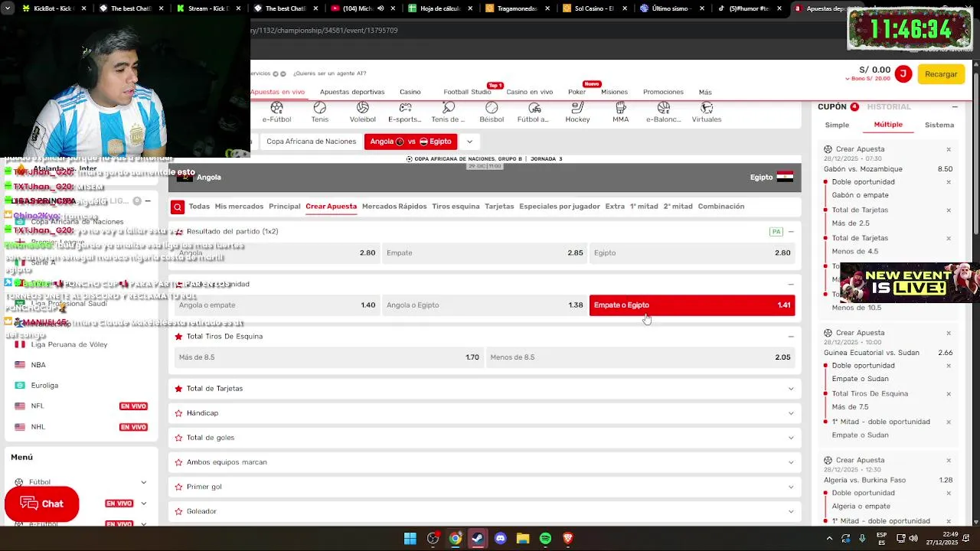Remove the Gabón vs. Mozambique bet from coupon
This screenshot has width=980, height=551.
(x=949, y=149)
